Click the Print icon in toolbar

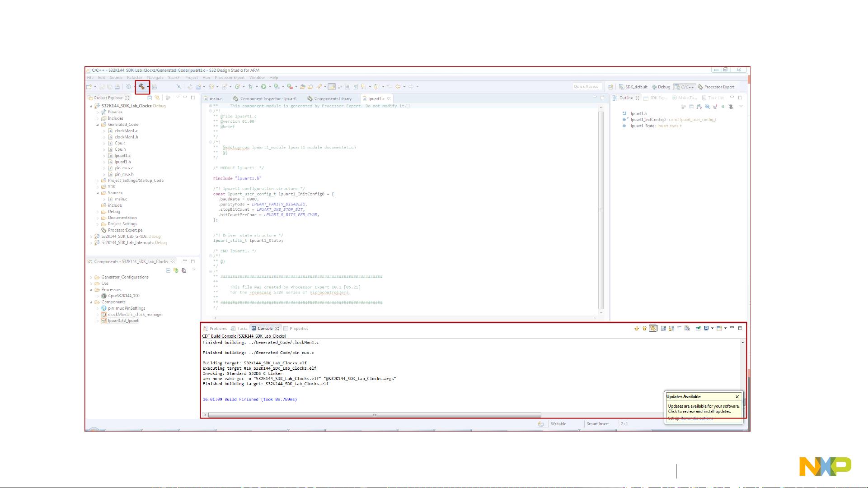pos(117,87)
